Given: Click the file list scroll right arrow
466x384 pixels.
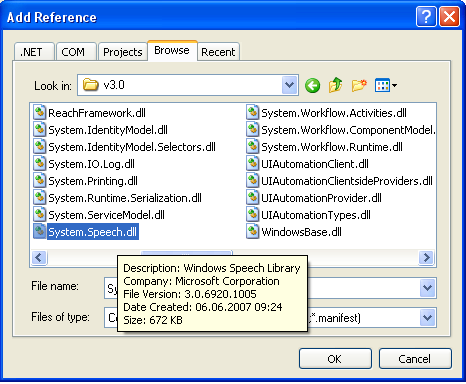Looking at the screenshot, I should pyautogui.click(x=427, y=257).
